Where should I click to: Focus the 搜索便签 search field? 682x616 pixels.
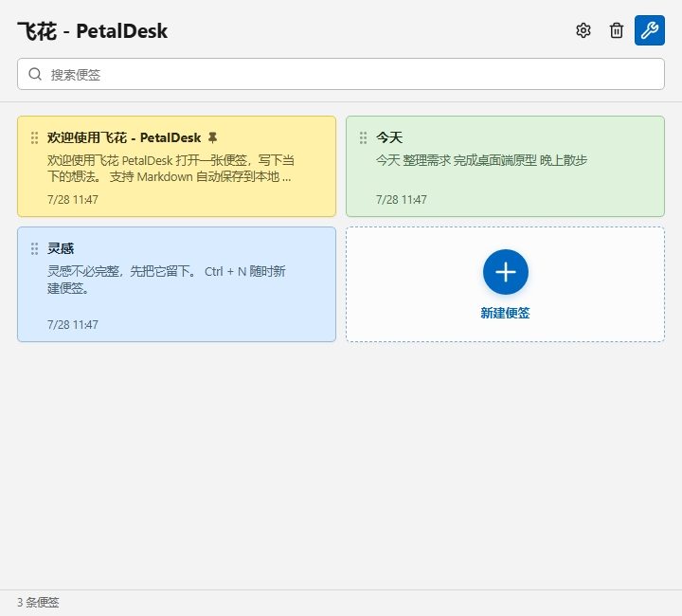click(341, 74)
